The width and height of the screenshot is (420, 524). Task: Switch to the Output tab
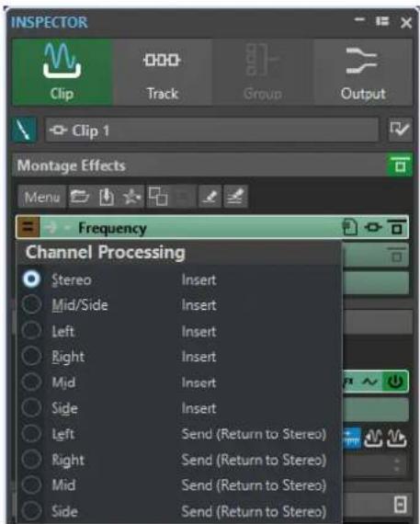pyautogui.click(x=363, y=73)
